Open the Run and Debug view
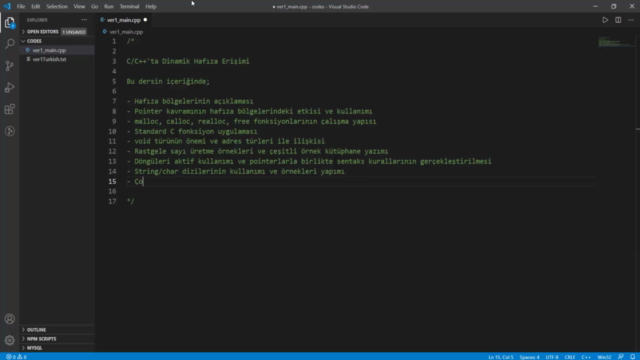Screen dimensions: 640x360 tap(10, 87)
